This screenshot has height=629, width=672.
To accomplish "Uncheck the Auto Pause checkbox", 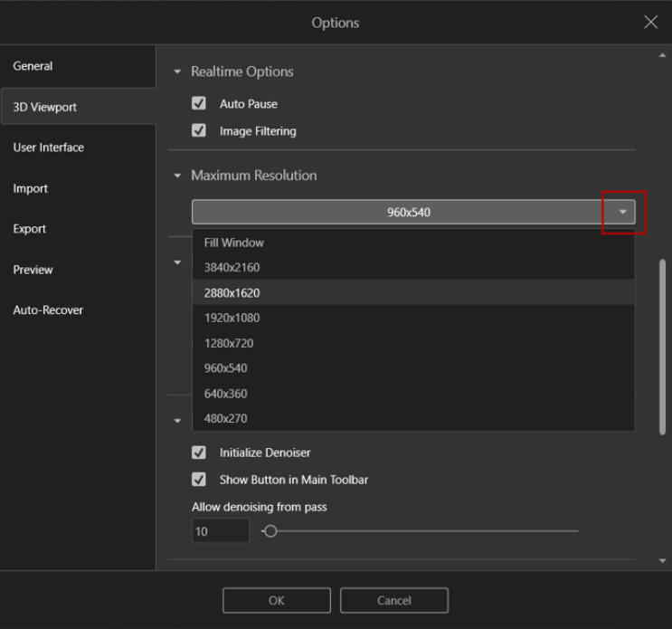I will point(200,104).
